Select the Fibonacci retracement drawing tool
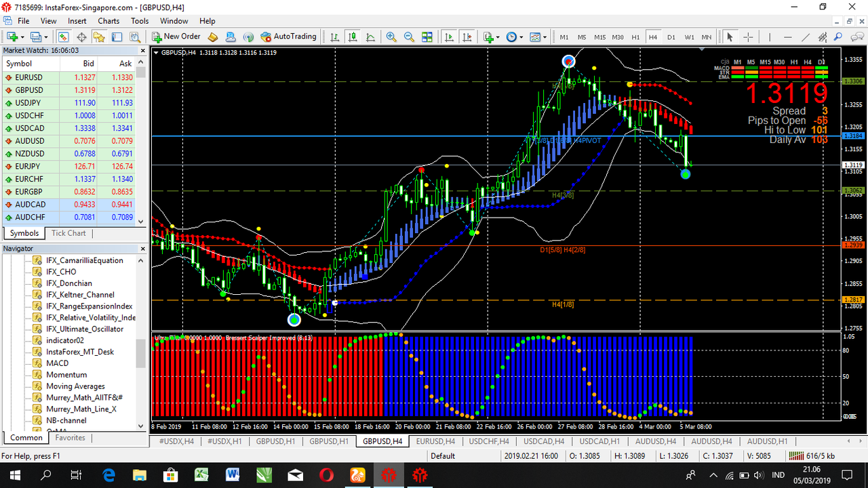This screenshot has height=488, width=868. (823, 37)
